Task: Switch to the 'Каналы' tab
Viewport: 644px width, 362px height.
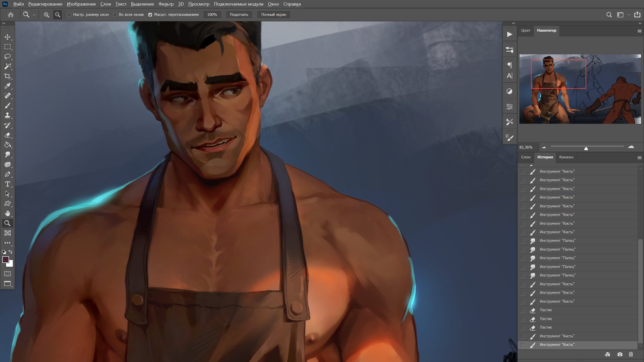Action: [x=566, y=157]
